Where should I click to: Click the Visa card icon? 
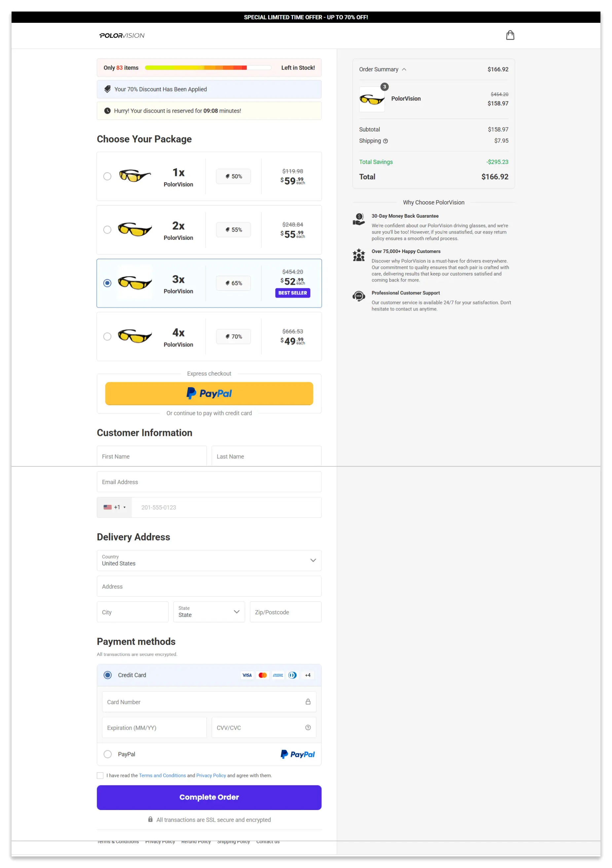[247, 675]
